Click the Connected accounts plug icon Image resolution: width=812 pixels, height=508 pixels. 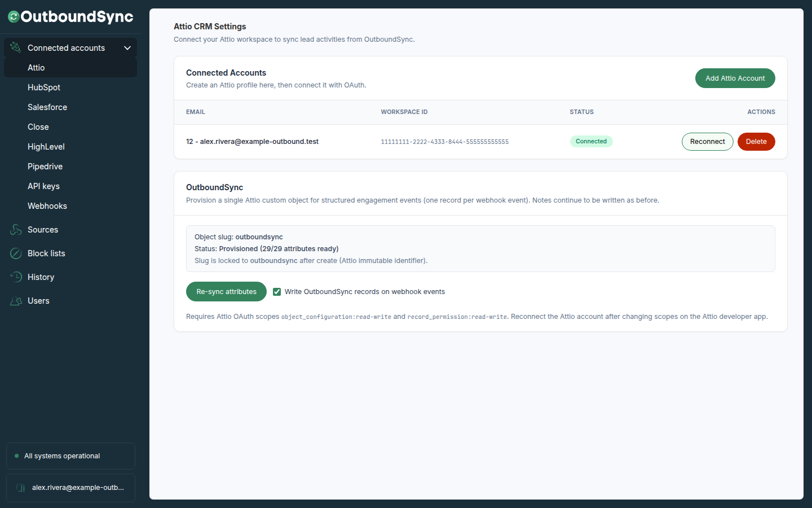[16, 48]
